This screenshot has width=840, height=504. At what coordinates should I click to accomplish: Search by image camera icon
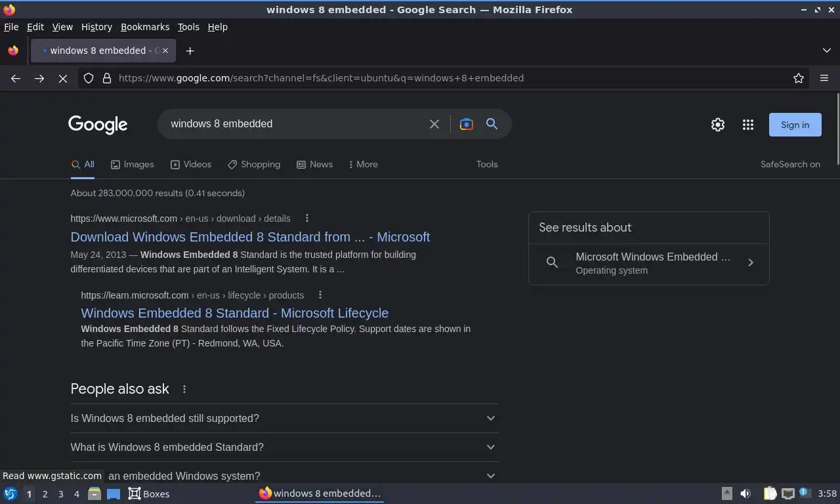pyautogui.click(x=467, y=124)
